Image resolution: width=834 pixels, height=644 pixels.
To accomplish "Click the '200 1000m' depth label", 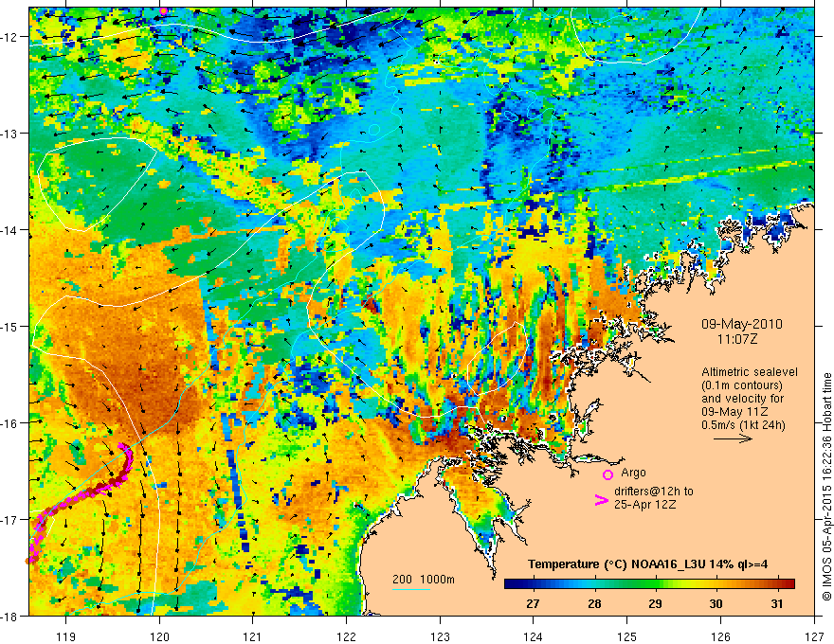I will [424, 580].
